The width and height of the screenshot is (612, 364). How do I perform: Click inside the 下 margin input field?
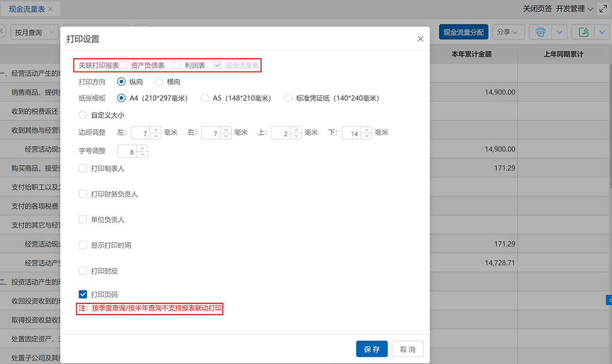coord(352,134)
